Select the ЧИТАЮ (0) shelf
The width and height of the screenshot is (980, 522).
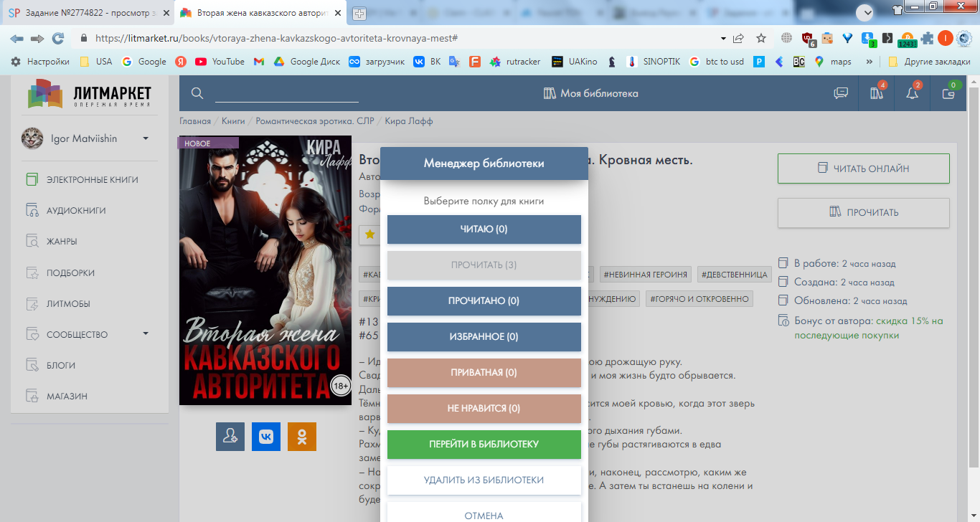click(x=484, y=229)
